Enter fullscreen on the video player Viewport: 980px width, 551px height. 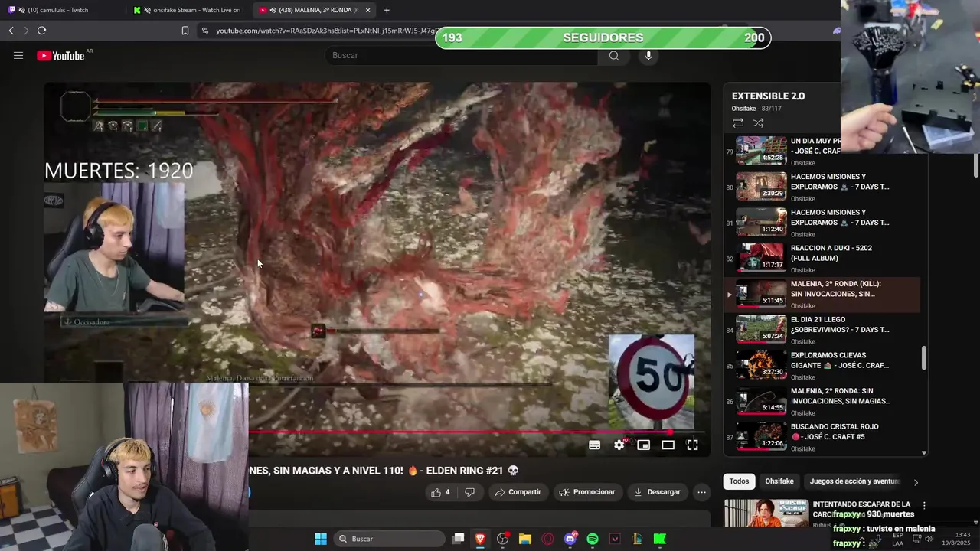[692, 445]
